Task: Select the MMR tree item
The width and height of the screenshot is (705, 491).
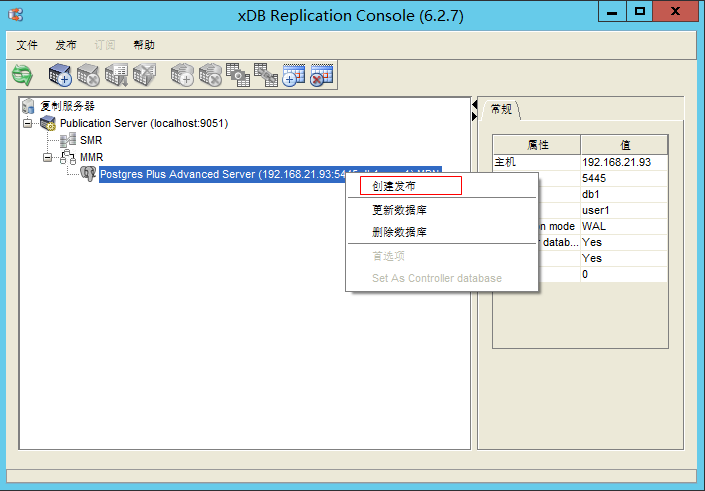Action: (92, 157)
